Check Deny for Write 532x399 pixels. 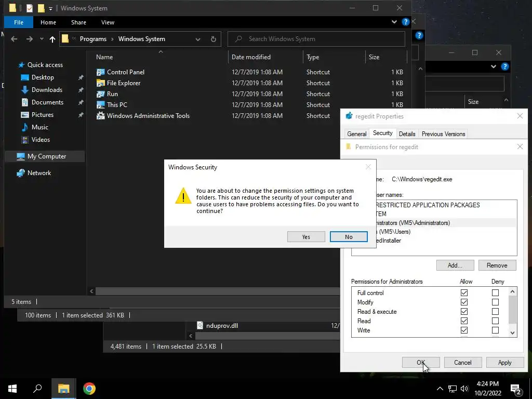[x=495, y=330]
